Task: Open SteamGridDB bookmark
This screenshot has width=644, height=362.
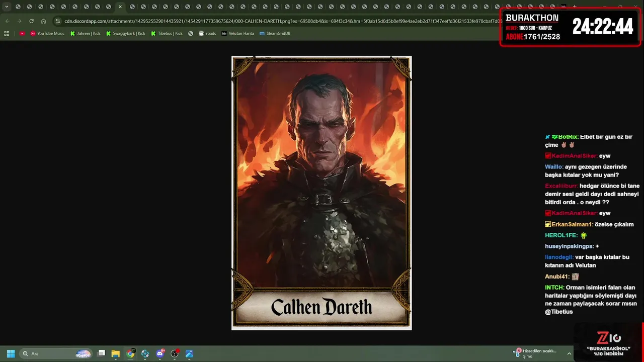Action: [275, 33]
